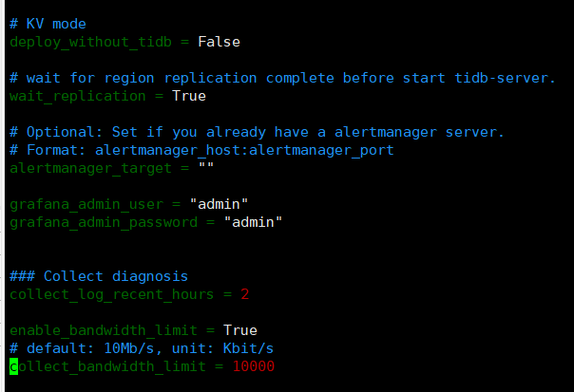Screen dimensions: 574x392
Task: Click the "admin" value of grafana_admin_user
Action: pyautogui.click(x=219, y=203)
